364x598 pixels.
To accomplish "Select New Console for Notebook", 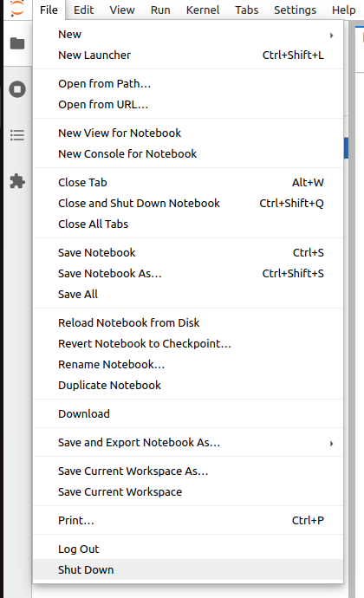I will (188, 153).
